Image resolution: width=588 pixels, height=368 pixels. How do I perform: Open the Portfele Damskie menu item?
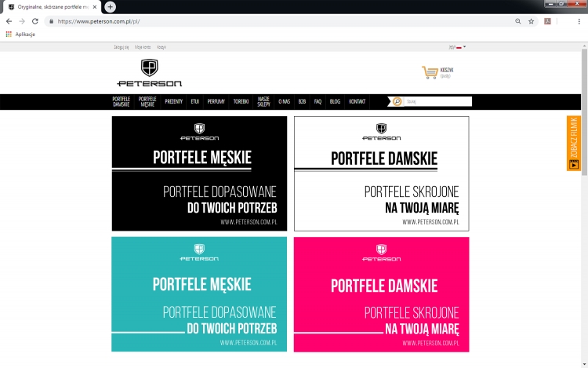tap(121, 102)
